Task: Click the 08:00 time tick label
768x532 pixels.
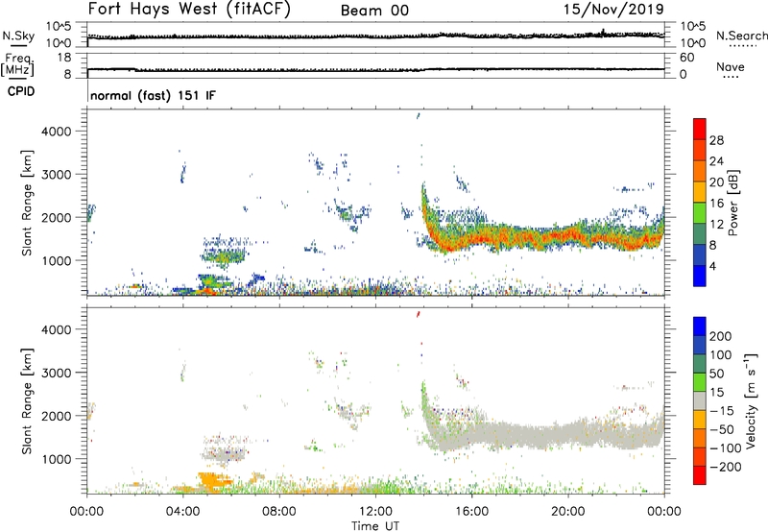Action: click(x=279, y=512)
